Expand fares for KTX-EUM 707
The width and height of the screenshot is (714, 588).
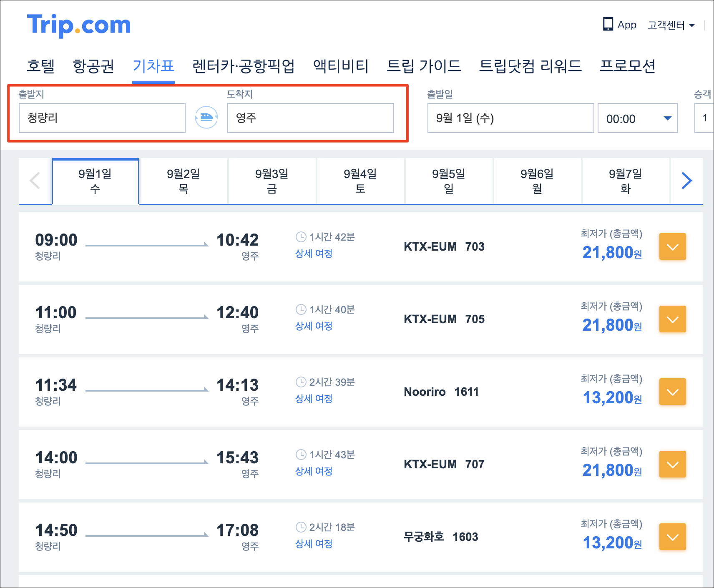672,465
